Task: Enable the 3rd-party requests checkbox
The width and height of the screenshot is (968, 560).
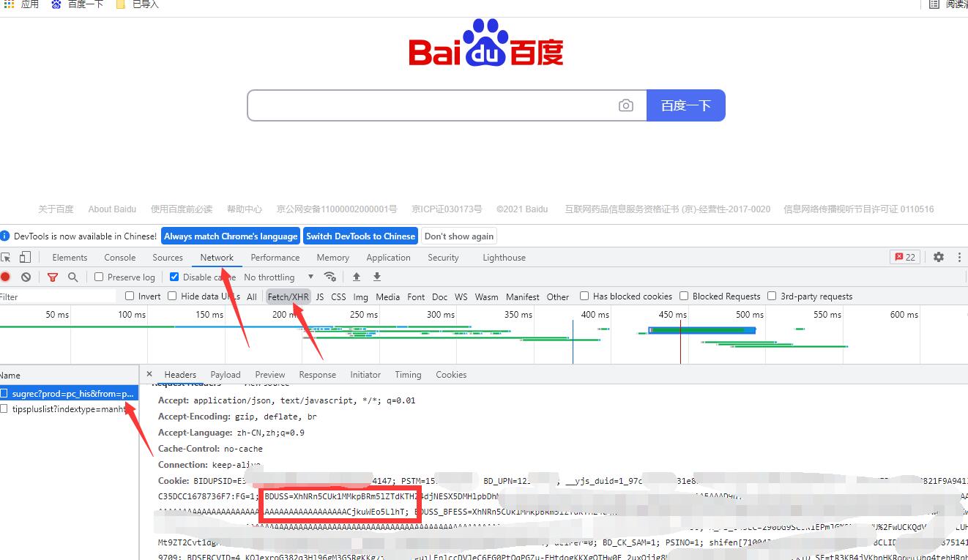Action: pos(772,296)
